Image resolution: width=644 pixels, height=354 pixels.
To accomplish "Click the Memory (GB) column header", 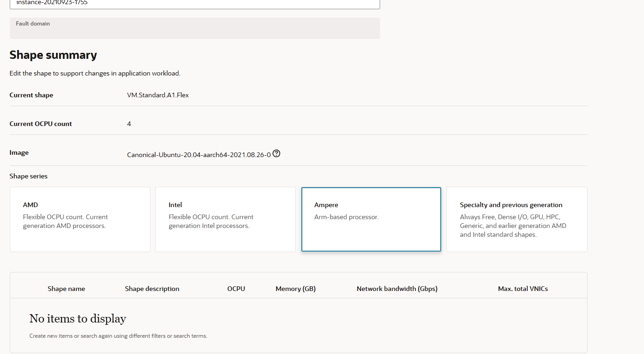I will 295,289.
